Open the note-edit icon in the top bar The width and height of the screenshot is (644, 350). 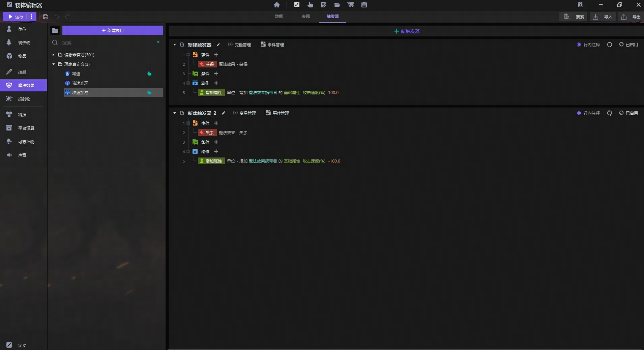[324, 5]
